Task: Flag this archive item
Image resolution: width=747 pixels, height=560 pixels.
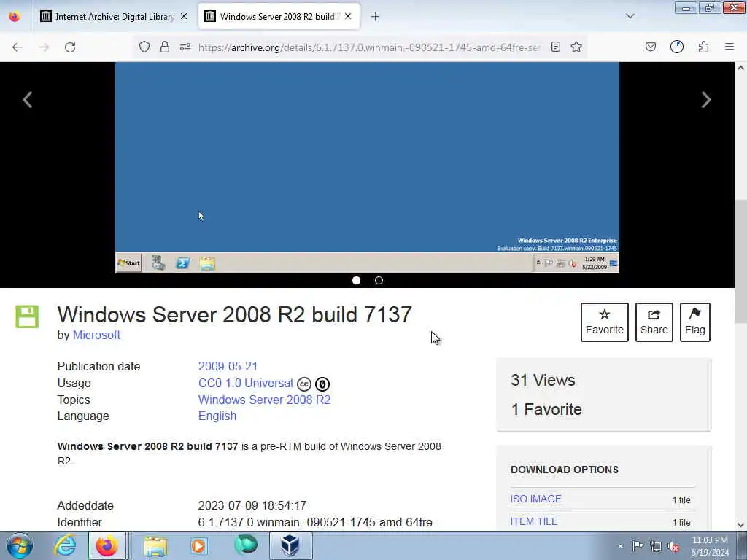Action: tap(695, 322)
